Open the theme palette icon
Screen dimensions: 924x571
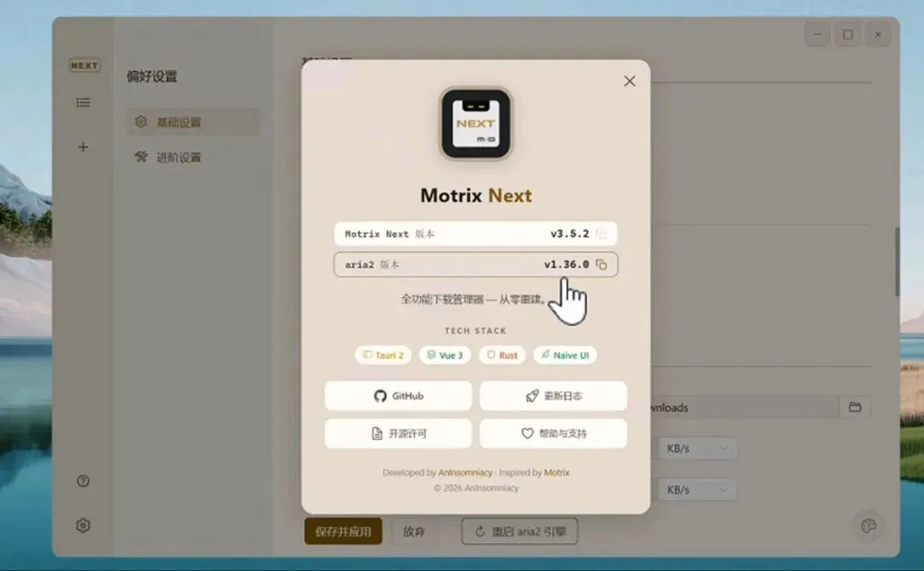coord(868,526)
